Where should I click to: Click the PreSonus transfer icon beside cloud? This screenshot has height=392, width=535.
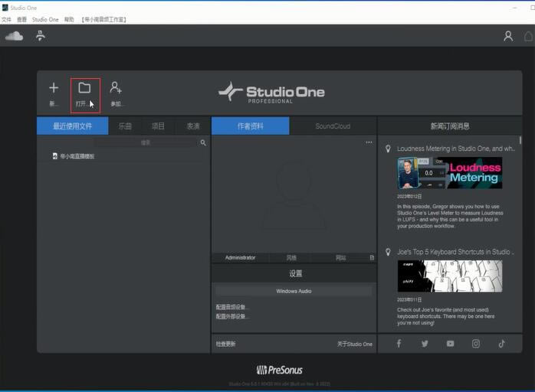[x=41, y=36]
